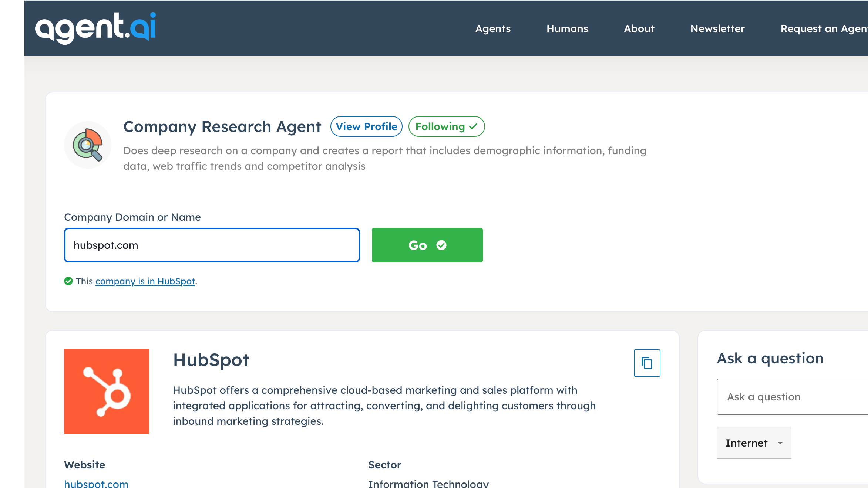The image size is (868, 488).
Task: Click the orange HubSpot sprocket logo
Action: point(106,392)
